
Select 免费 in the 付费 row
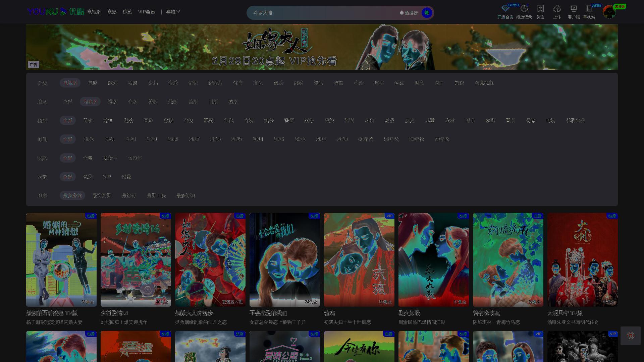point(88,177)
